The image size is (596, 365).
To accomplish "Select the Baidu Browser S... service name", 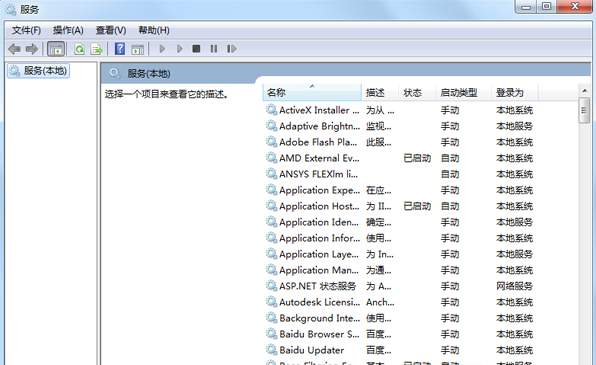I will point(319,334).
